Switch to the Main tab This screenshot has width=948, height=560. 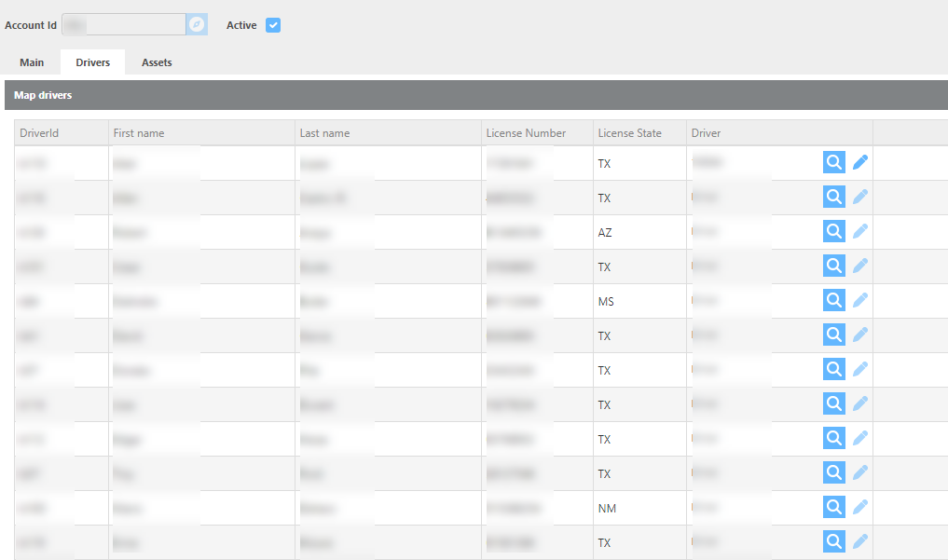32,62
